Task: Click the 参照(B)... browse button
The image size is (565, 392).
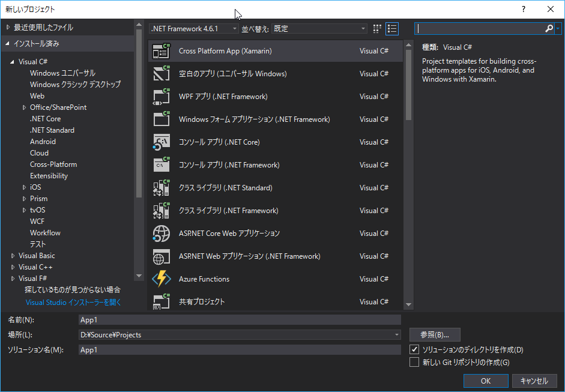Action: point(435,335)
